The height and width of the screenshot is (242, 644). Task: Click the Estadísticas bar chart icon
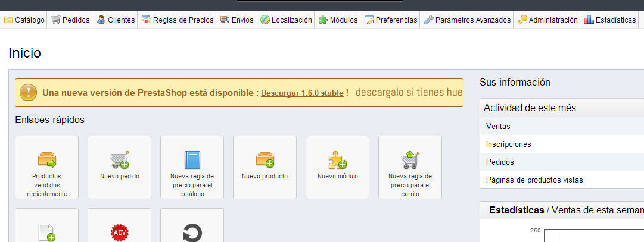point(589,20)
